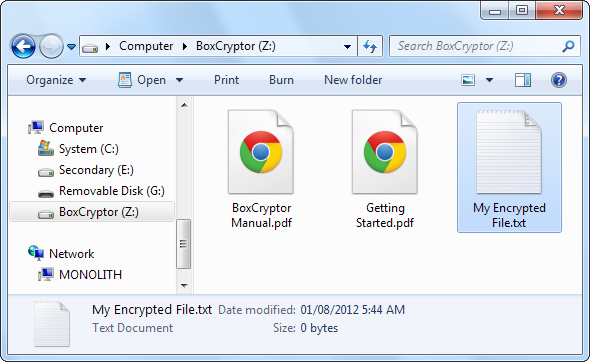Click the Network globe icon

(x=36, y=253)
